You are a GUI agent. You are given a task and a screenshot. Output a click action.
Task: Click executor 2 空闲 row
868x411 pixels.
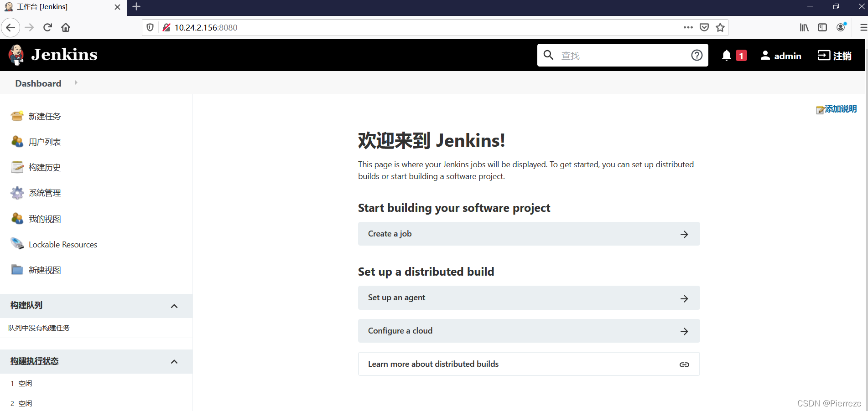point(96,403)
